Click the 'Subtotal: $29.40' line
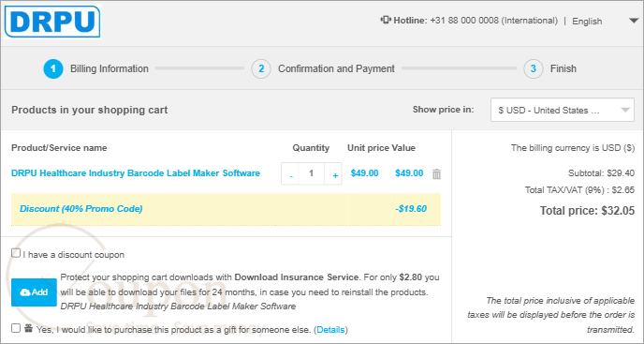The width and height of the screenshot is (644, 344). click(x=601, y=173)
